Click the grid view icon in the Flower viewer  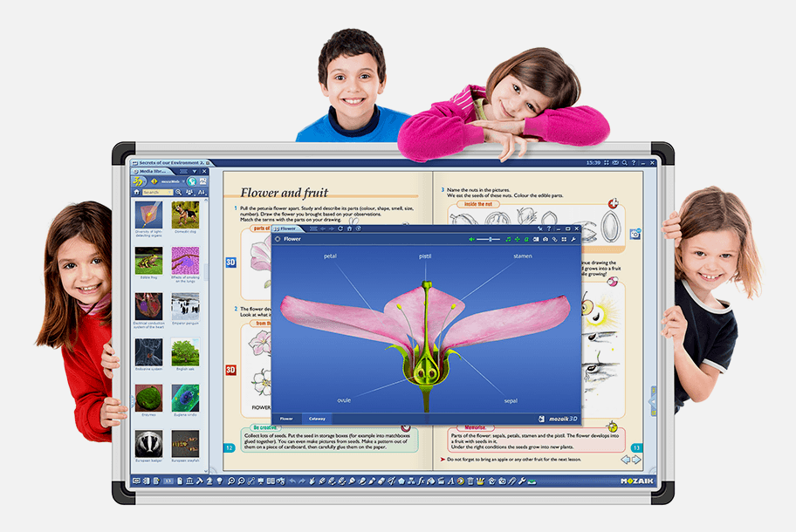coord(564,239)
